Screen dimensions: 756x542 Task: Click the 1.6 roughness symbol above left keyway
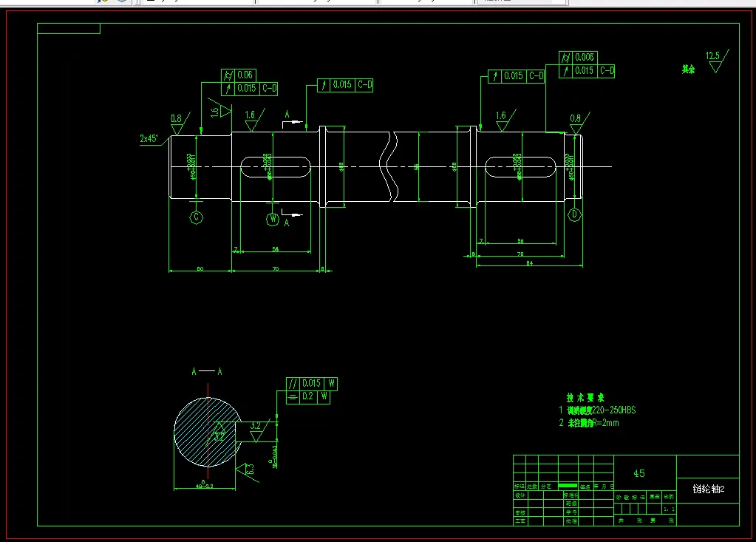pos(254,120)
